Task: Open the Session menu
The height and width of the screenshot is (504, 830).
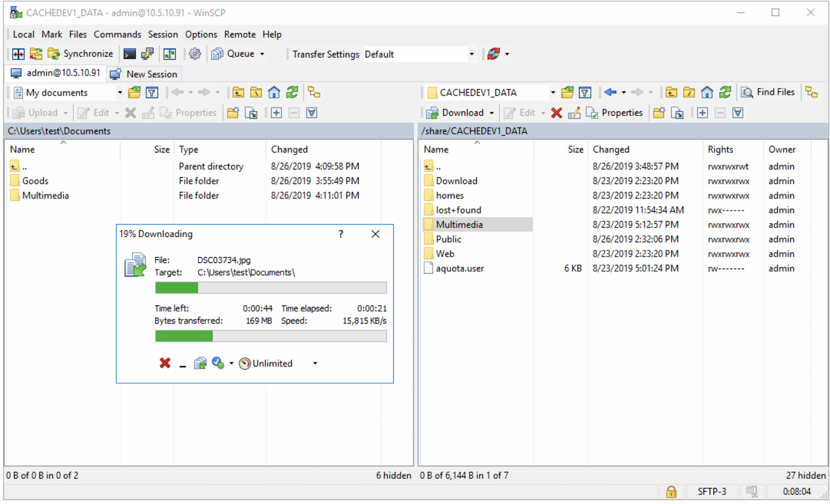Action: [163, 34]
